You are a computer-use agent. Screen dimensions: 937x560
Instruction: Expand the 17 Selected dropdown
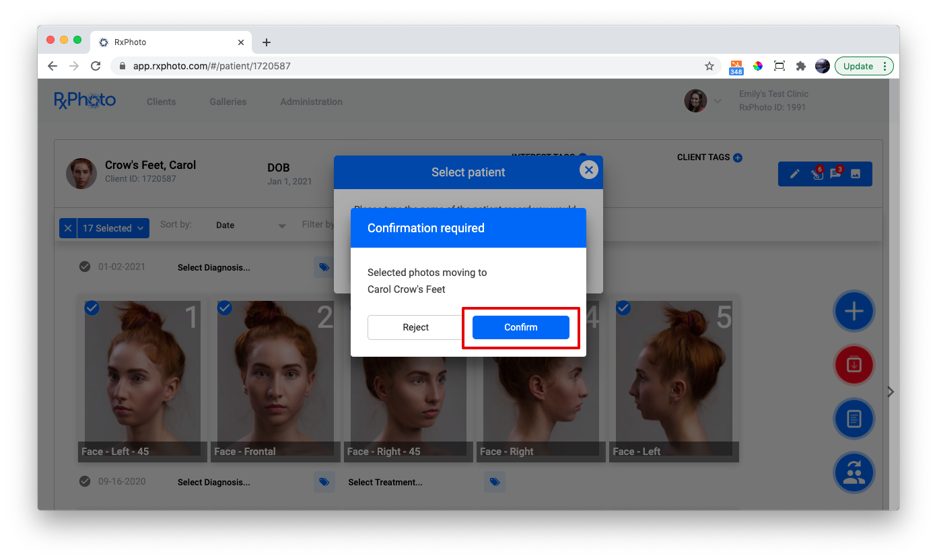click(x=113, y=228)
